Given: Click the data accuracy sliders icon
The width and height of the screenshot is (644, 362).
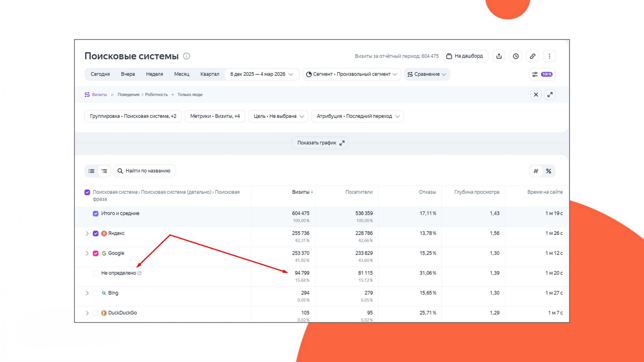Looking at the screenshot, I should tap(535, 74).
